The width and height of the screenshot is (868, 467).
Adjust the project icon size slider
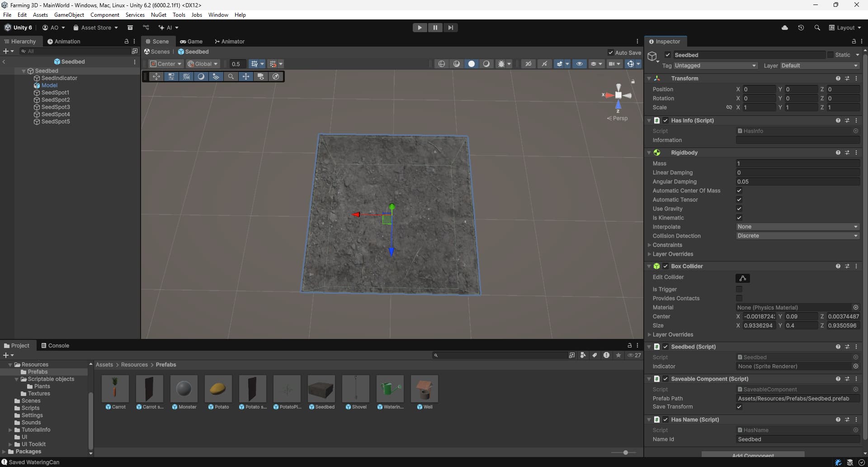pyautogui.click(x=625, y=453)
